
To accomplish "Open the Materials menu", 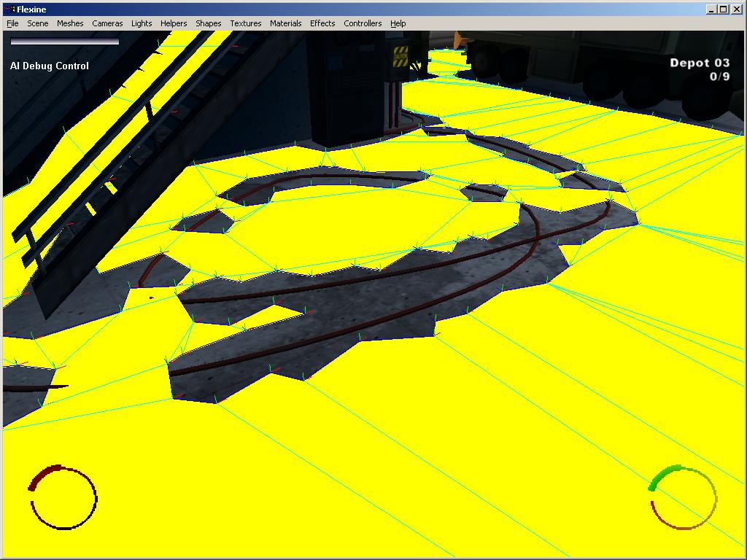I will coord(285,23).
